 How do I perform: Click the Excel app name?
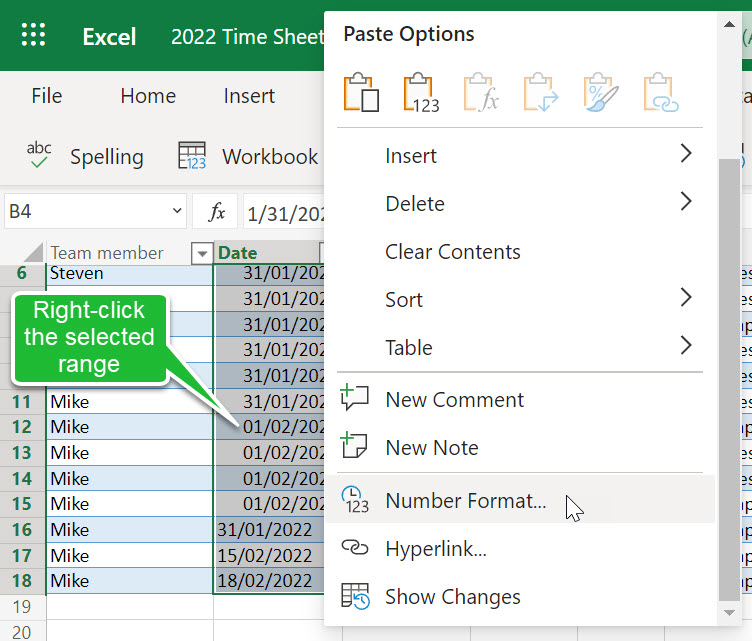(x=109, y=37)
